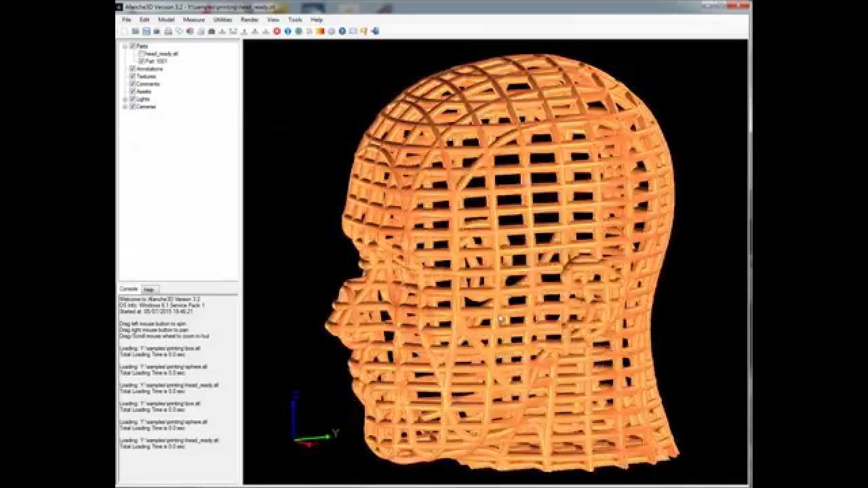Click the red circle toolbar icon
This screenshot has height=488, width=868.
[277, 31]
